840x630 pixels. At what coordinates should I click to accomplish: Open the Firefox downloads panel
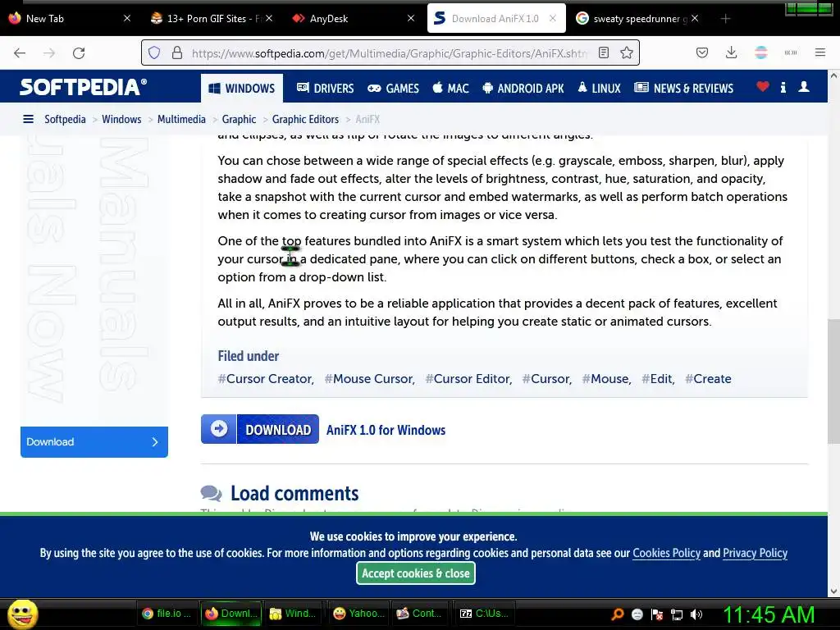point(731,52)
